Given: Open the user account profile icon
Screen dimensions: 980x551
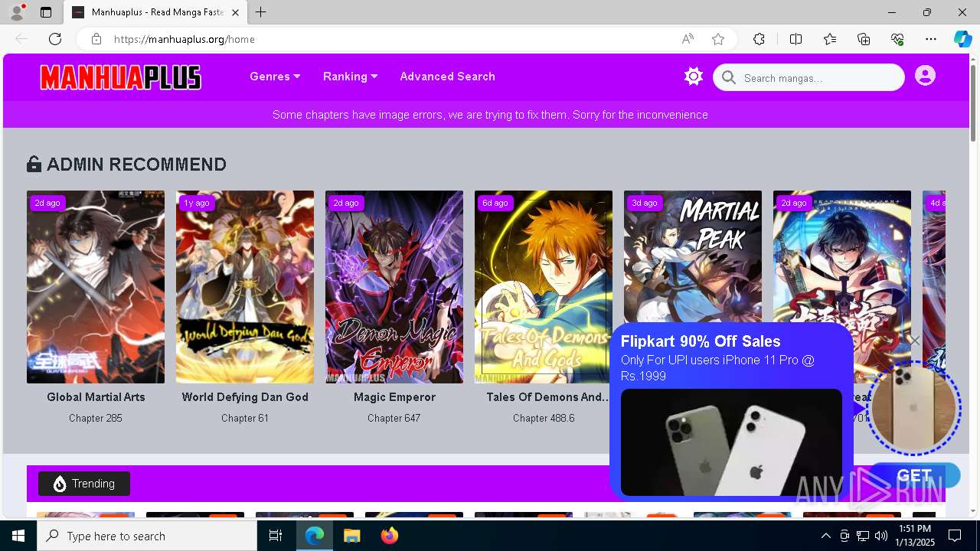Looking at the screenshot, I should pyautogui.click(x=925, y=76).
